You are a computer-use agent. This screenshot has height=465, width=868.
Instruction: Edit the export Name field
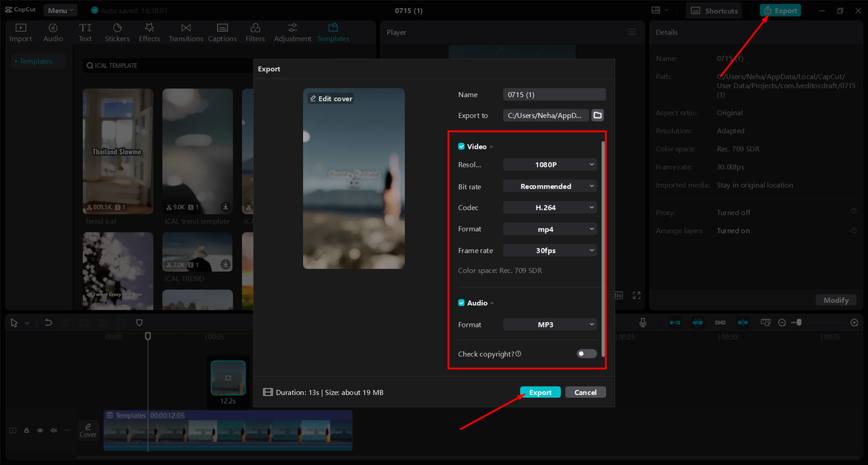click(x=554, y=95)
